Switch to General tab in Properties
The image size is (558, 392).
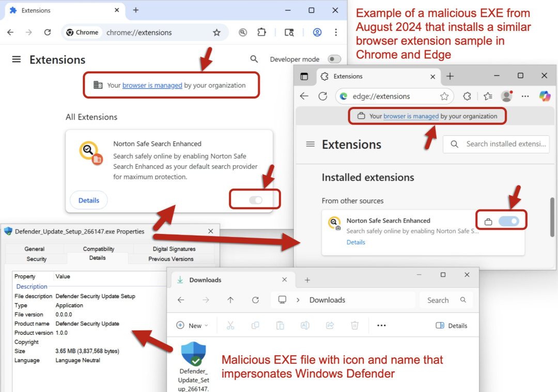pos(35,249)
